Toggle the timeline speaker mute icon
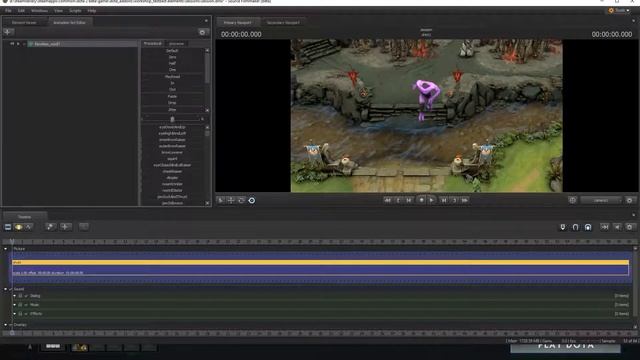This screenshot has height=360, width=640. coord(617,227)
